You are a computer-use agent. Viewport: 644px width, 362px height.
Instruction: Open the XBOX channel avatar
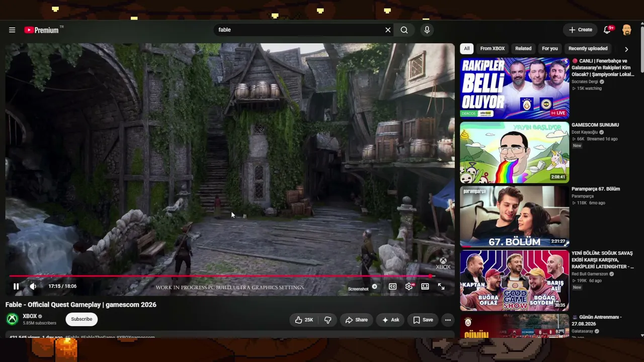point(12,319)
